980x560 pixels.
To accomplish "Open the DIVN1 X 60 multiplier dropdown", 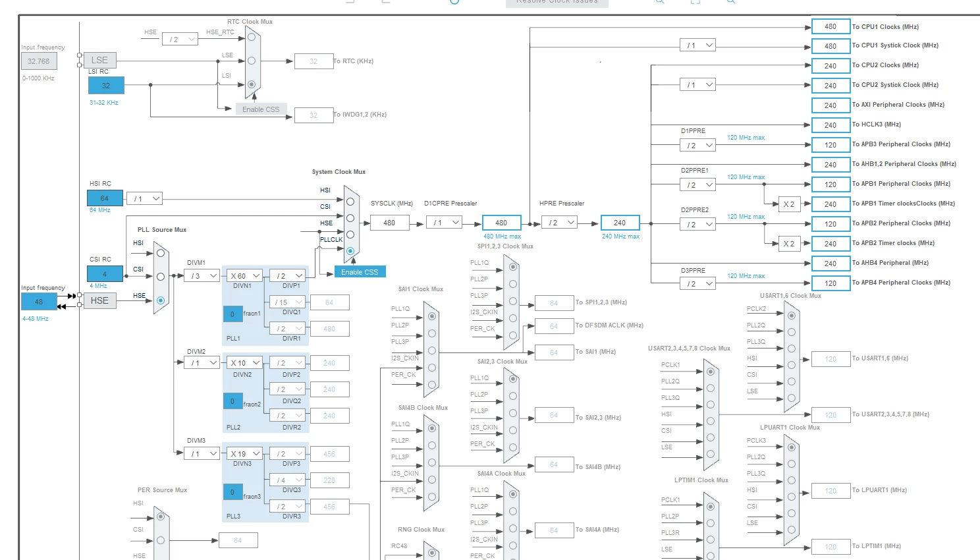I will (x=245, y=275).
